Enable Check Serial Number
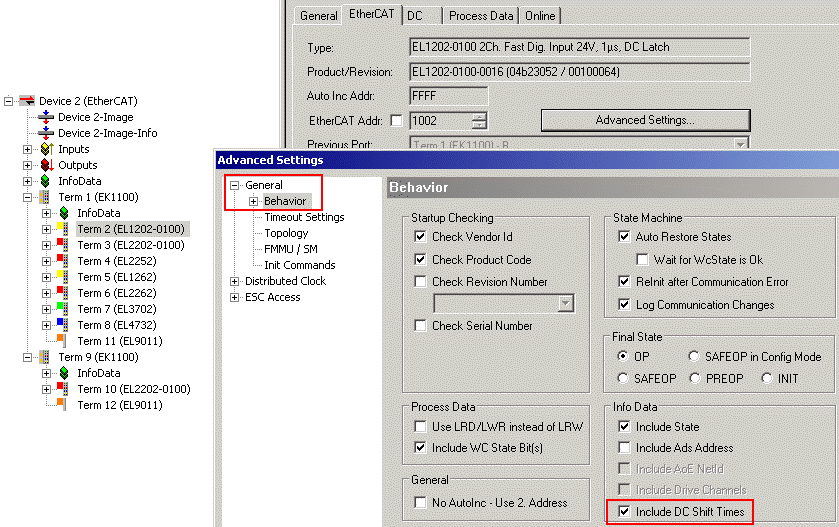 tap(421, 325)
